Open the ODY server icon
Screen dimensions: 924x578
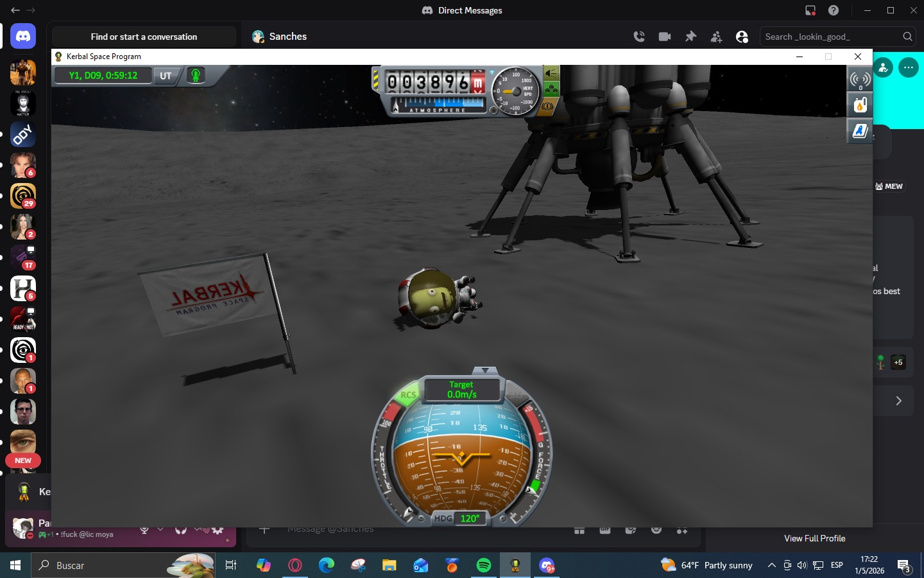(x=23, y=134)
